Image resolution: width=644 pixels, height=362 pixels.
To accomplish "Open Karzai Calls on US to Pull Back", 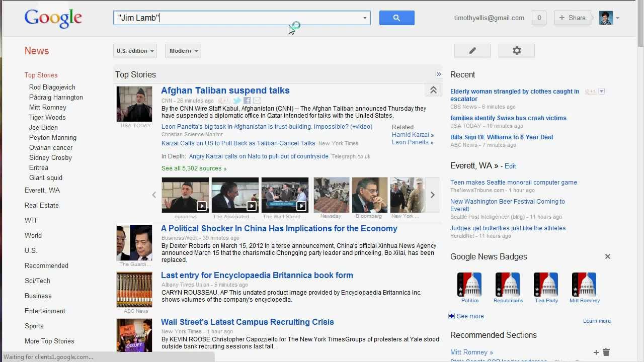I will [238, 143].
